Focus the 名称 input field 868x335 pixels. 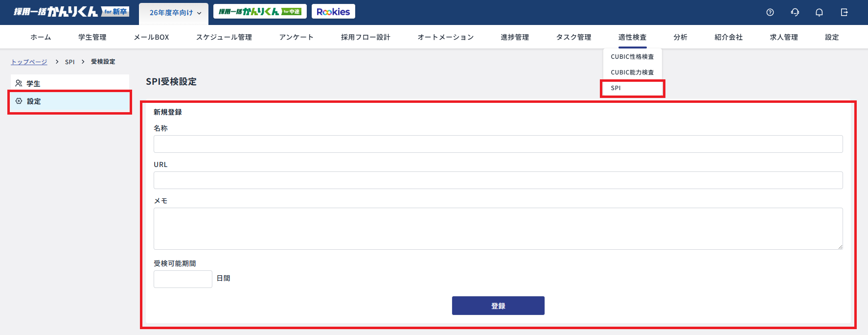(x=498, y=144)
